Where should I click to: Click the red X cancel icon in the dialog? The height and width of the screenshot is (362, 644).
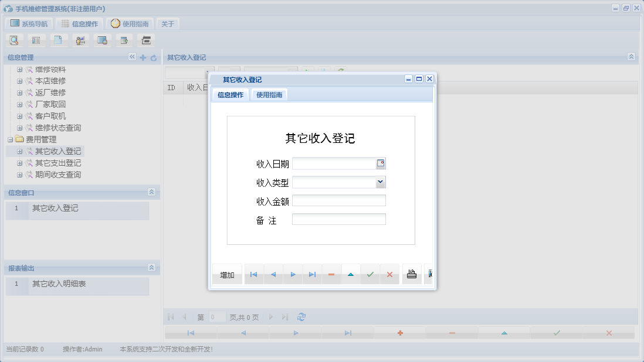click(x=389, y=274)
